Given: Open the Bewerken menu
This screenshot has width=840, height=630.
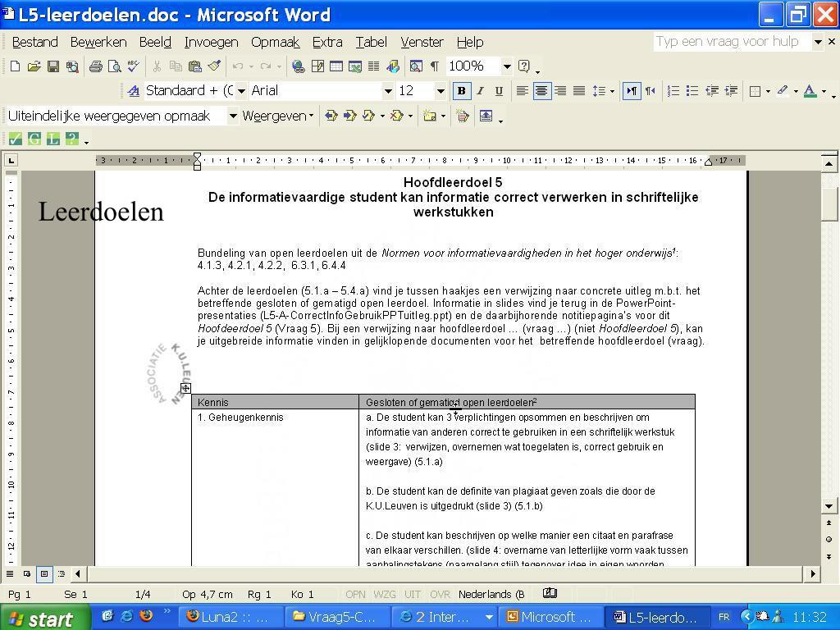Looking at the screenshot, I should tap(98, 42).
